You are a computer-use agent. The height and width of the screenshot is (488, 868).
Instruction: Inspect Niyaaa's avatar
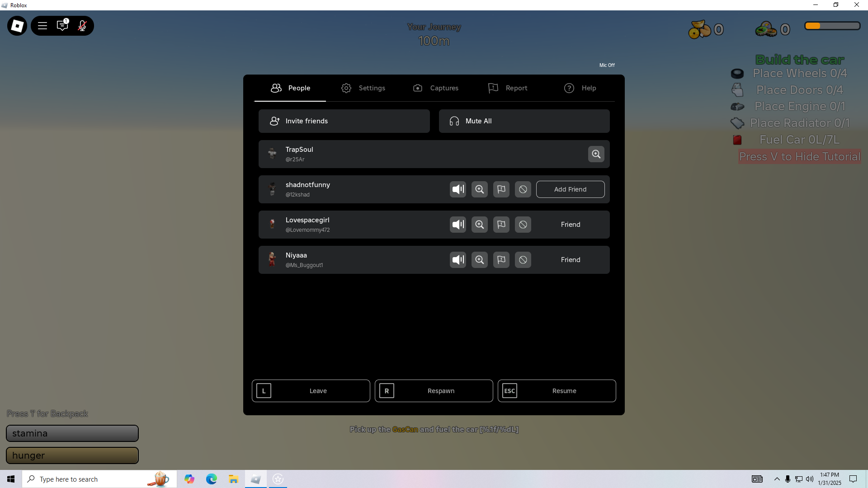480,260
